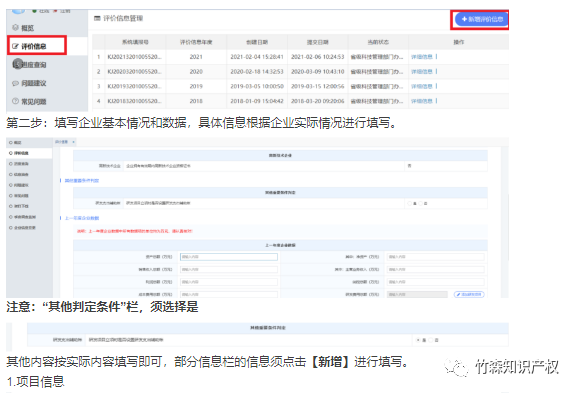Screen dimensions: 577x393
Task: Select cell KJ20193201005520... in row 3
Action: point(135,86)
